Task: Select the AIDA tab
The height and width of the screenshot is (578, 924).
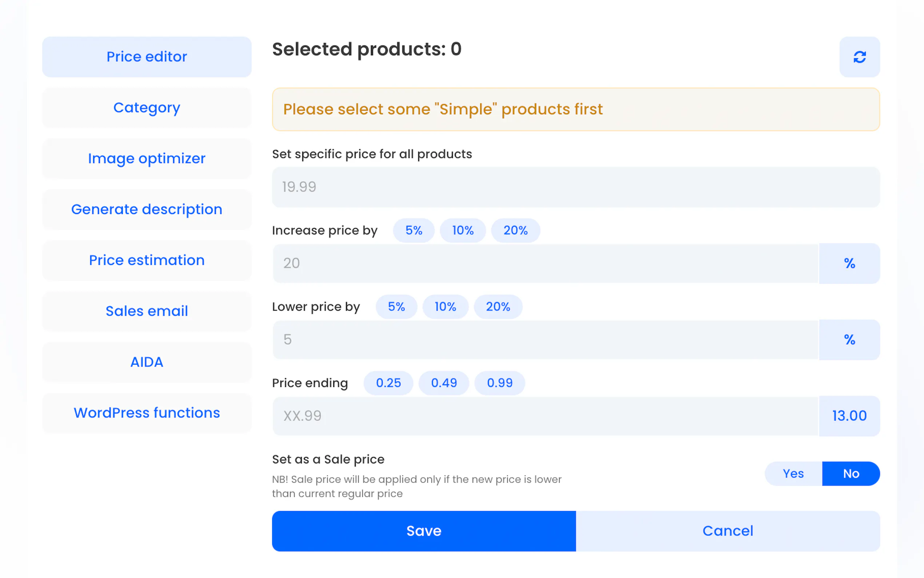Action: coord(147,362)
